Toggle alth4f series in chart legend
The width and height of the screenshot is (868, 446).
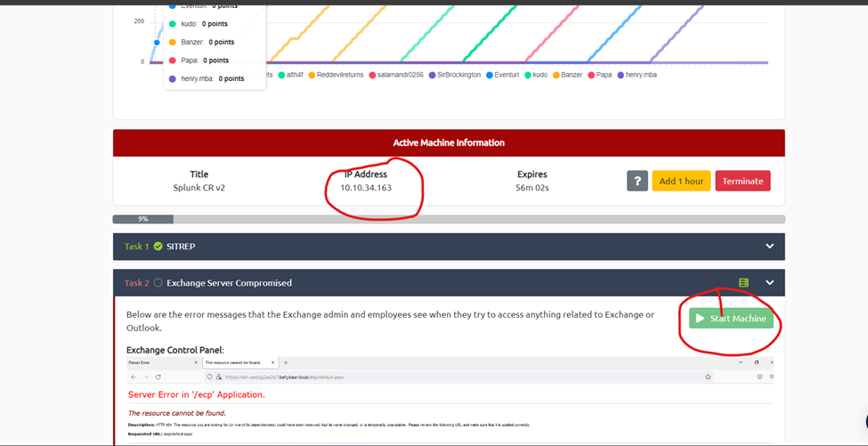coord(291,75)
